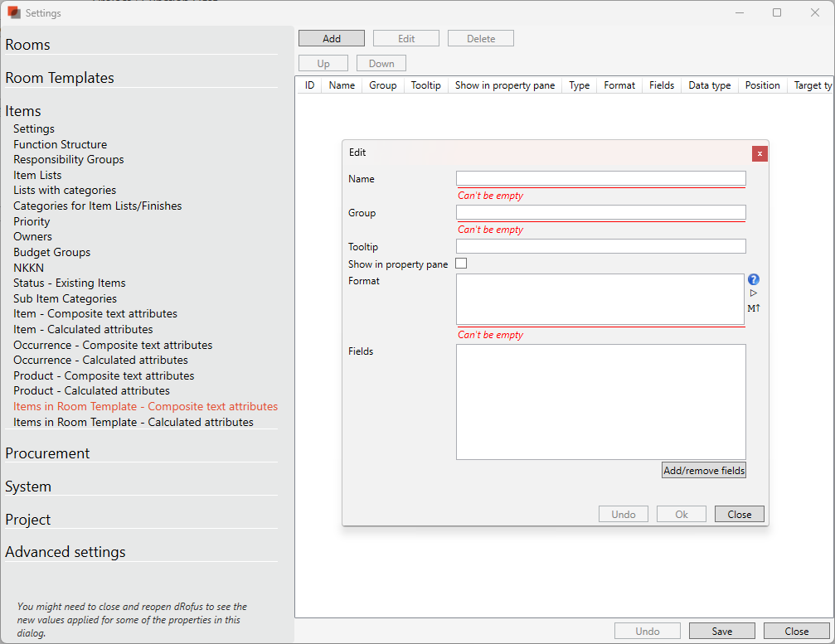Click the blue help icon beside Format
This screenshot has width=835, height=644.
[x=753, y=280]
